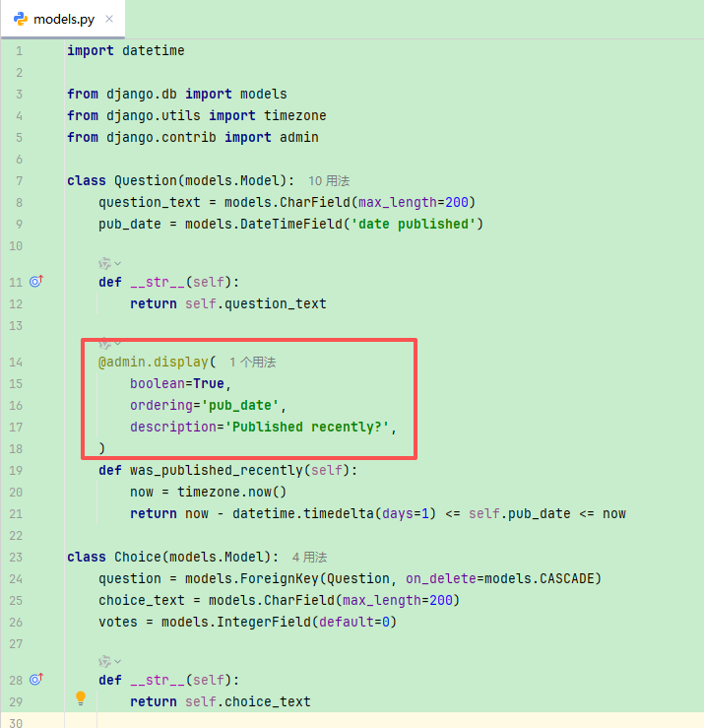Click 'admin' in django.contrib import line
Image resolution: width=704 pixels, height=728 pixels.
[x=299, y=138]
